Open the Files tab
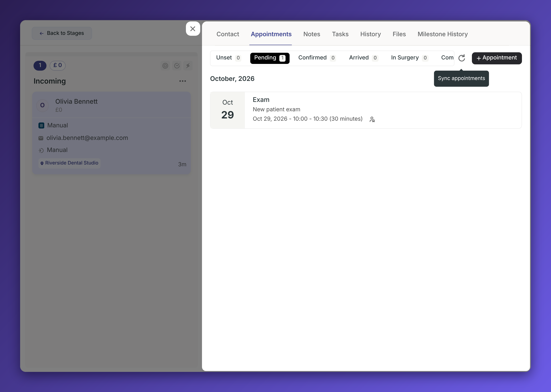Screen dimensions: 551x392 [399, 34]
